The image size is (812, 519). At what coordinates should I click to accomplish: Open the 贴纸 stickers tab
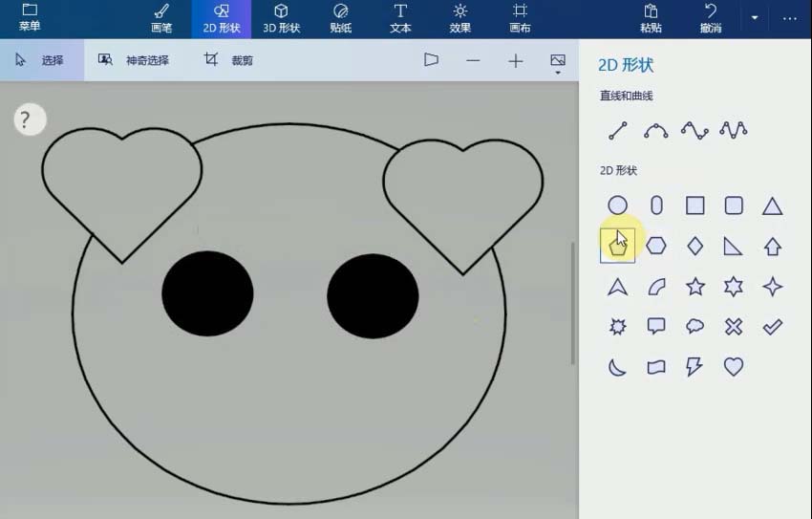click(x=341, y=19)
